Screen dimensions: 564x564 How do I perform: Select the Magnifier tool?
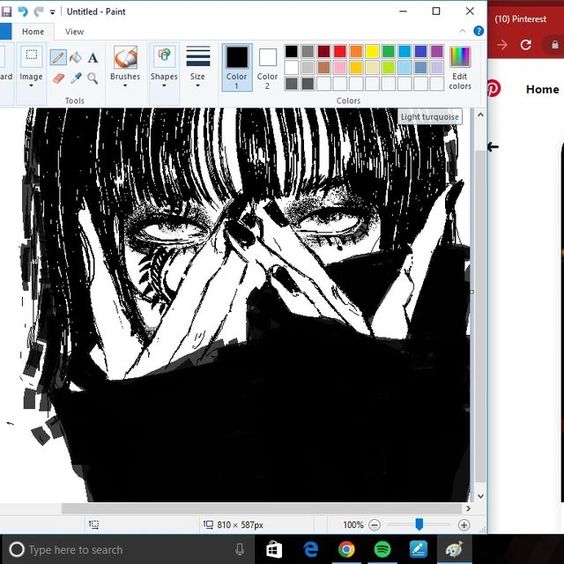[93, 78]
